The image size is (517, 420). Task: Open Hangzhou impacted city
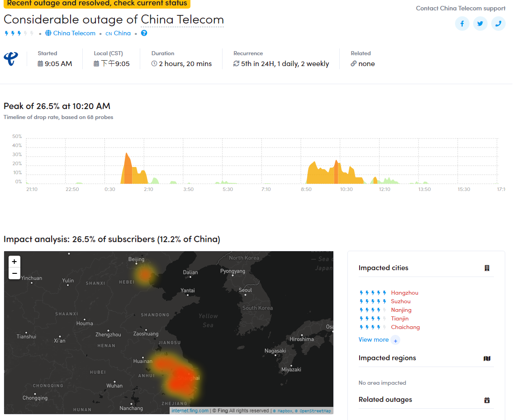[404, 293]
